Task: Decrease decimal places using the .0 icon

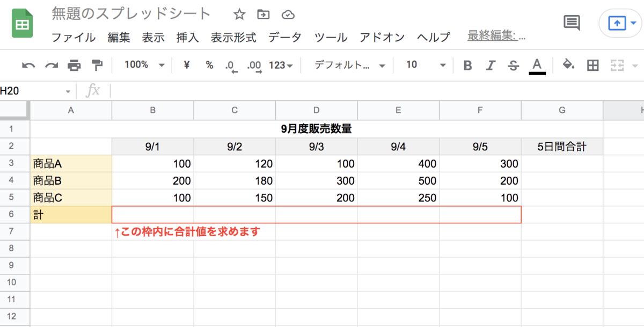Action: click(231, 65)
